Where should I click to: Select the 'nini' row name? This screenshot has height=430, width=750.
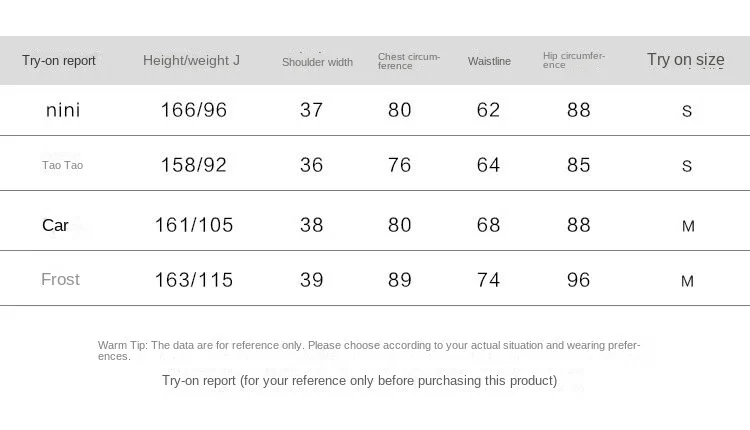pos(63,110)
